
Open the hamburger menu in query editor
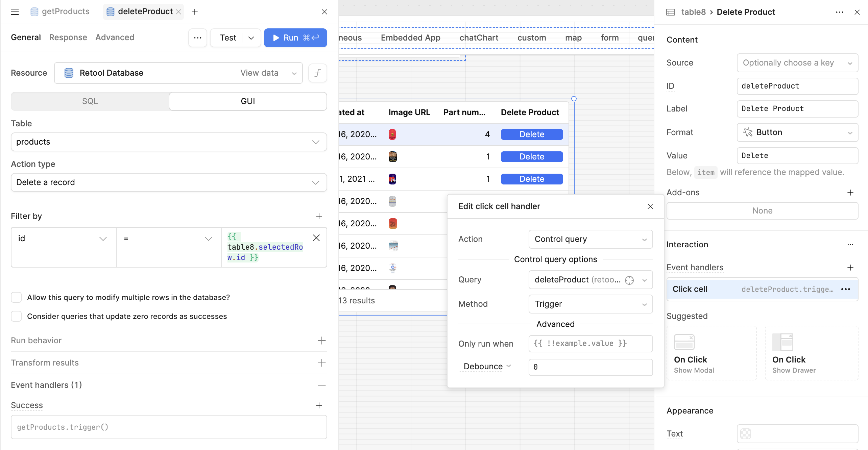15,12
